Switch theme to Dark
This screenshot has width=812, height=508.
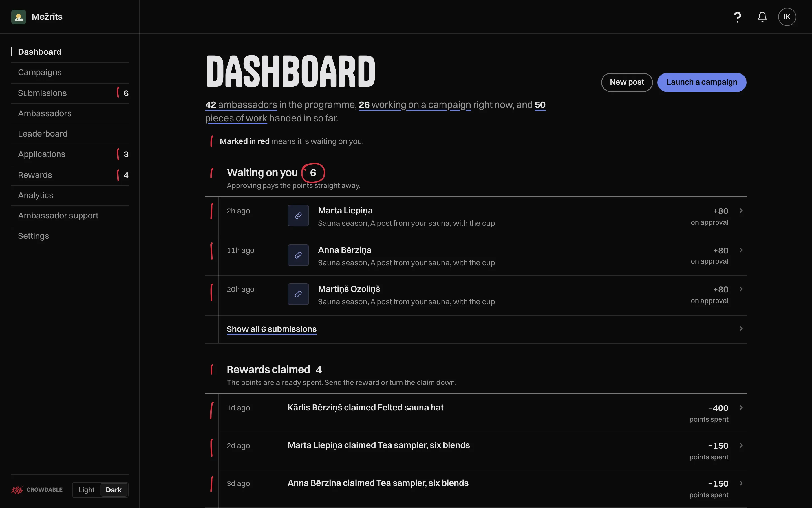tap(114, 490)
